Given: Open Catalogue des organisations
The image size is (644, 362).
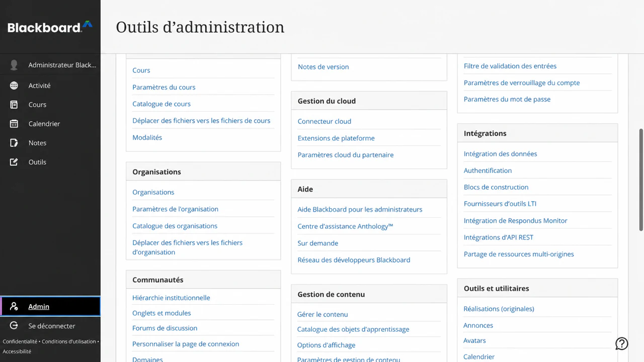Looking at the screenshot, I should [x=175, y=226].
